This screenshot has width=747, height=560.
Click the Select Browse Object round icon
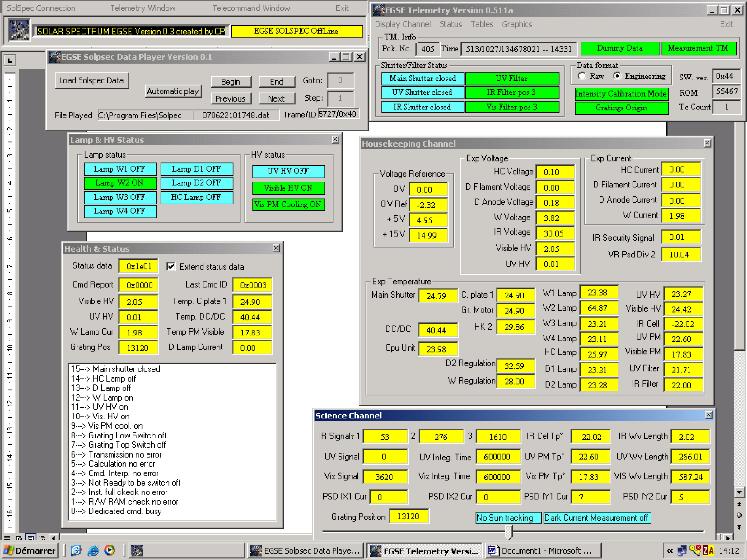[x=739, y=515]
